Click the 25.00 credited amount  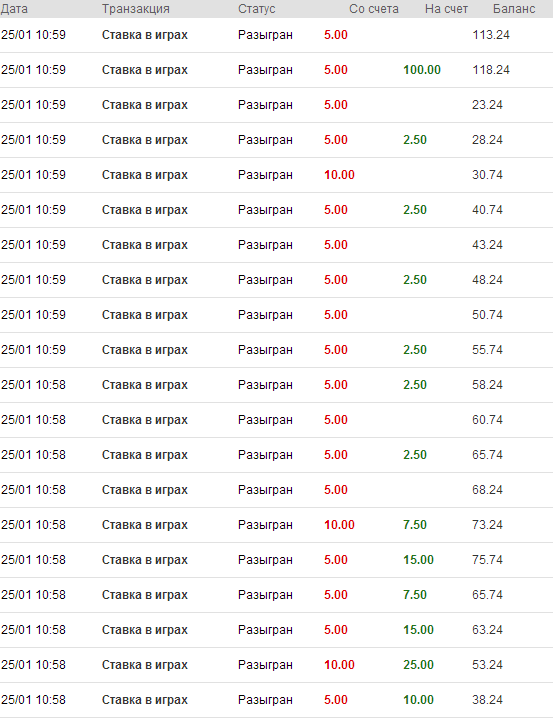[x=418, y=665]
